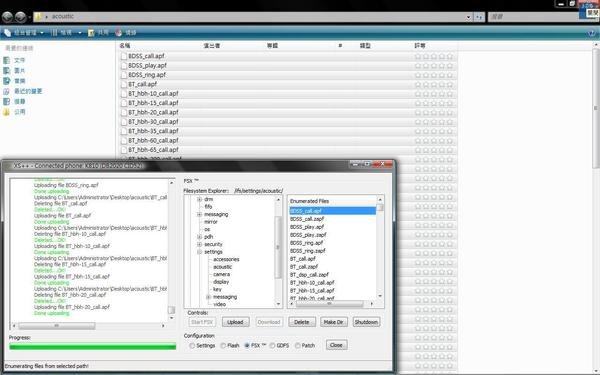
Task: Open the Music favorite link icon
Action: 7,81
